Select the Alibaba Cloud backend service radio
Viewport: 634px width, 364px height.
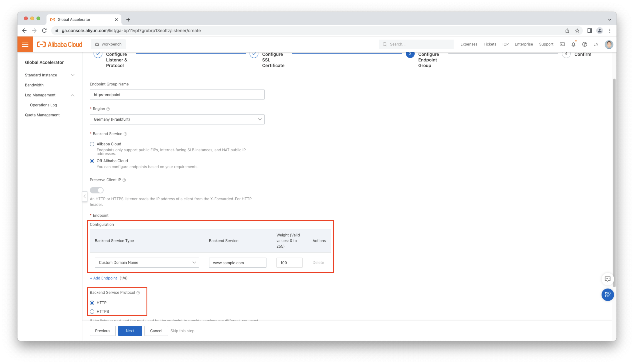(92, 144)
